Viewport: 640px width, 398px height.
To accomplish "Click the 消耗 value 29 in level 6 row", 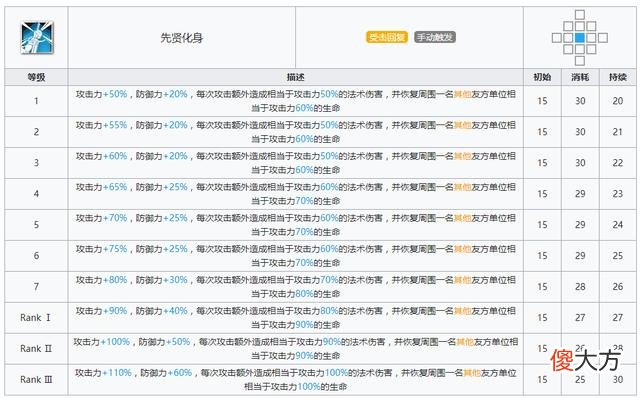I will 580,256.
